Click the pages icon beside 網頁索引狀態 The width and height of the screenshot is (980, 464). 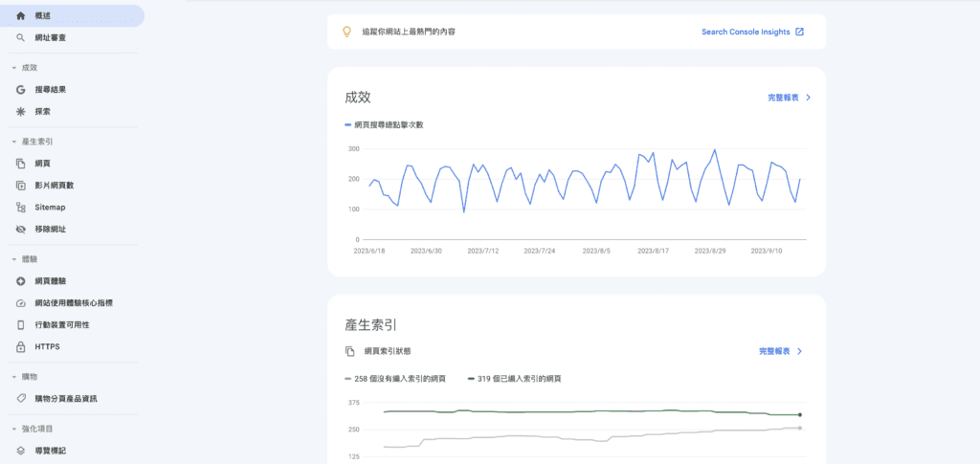[350, 352]
